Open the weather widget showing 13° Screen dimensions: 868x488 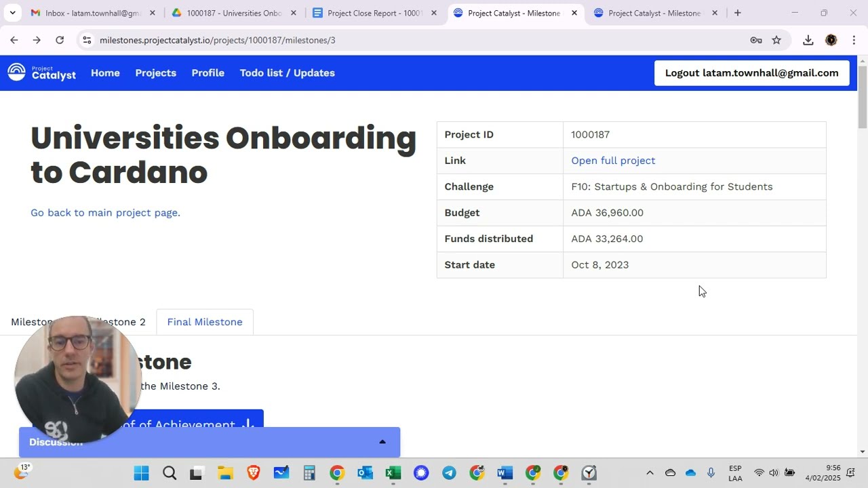[x=22, y=471]
